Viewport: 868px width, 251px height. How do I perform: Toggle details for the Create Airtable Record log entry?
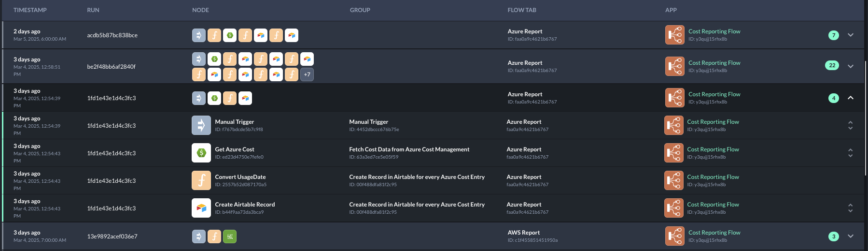click(850, 208)
